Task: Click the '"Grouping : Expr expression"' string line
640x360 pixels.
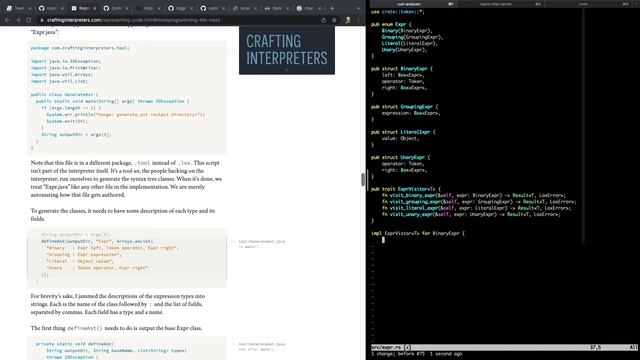Action: pyautogui.click(x=84, y=254)
